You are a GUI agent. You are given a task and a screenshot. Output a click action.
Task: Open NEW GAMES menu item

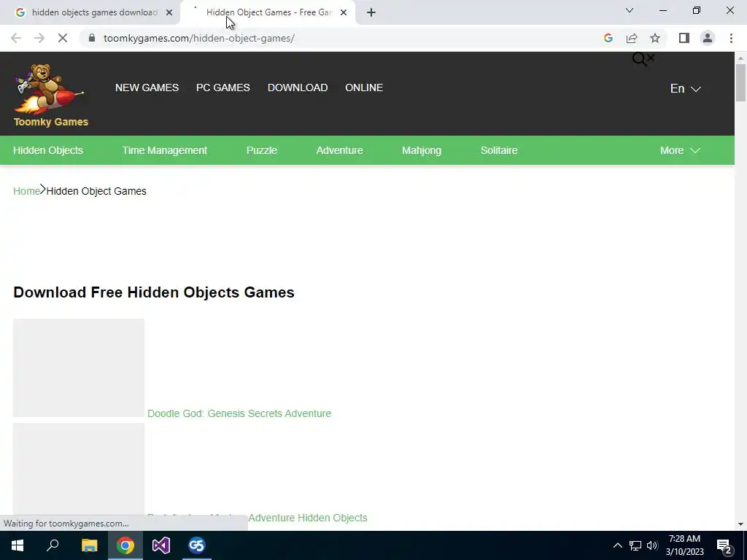(x=147, y=87)
